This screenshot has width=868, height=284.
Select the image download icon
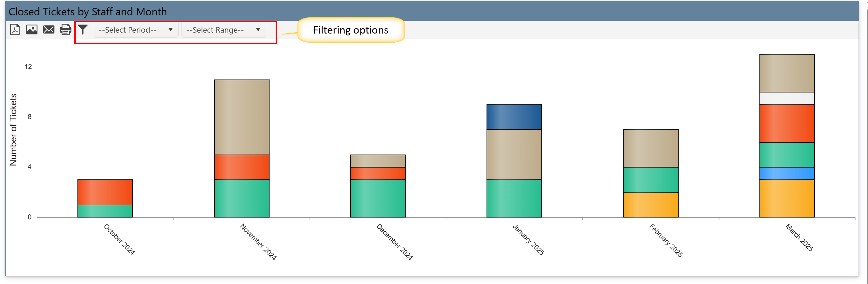click(31, 29)
